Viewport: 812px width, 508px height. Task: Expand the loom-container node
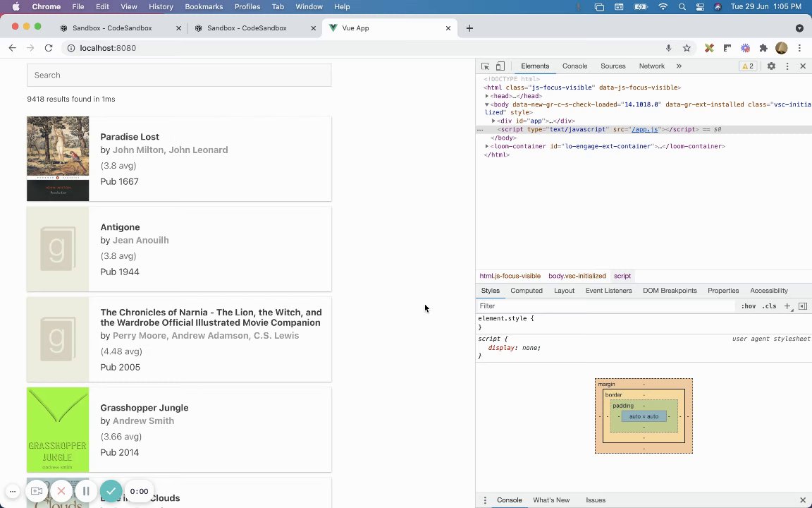pos(487,146)
